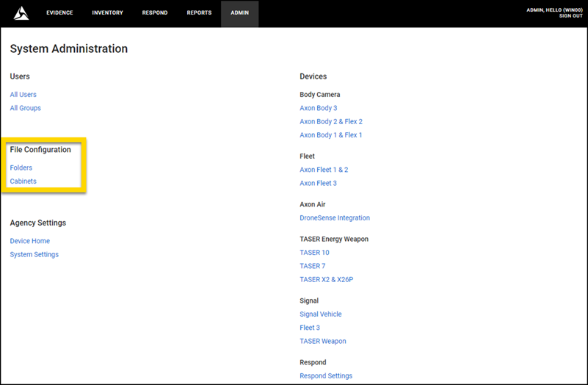Click the Sign Out link
The width and height of the screenshot is (588, 385).
571,16
